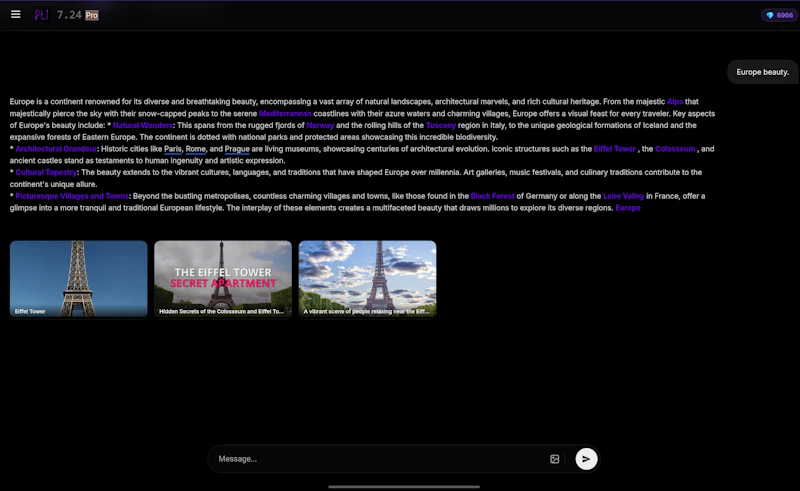Image resolution: width=800 pixels, height=491 pixels.
Task: Open the Picturesque Villages and Towns link
Action: [x=72, y=196]
